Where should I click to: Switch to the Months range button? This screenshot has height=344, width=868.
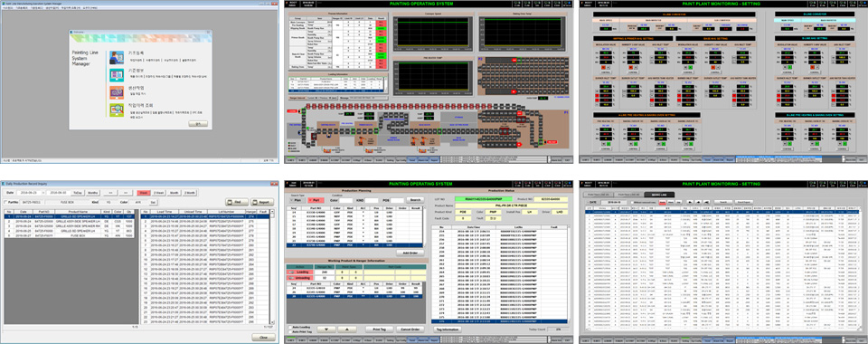coord(93,193)
